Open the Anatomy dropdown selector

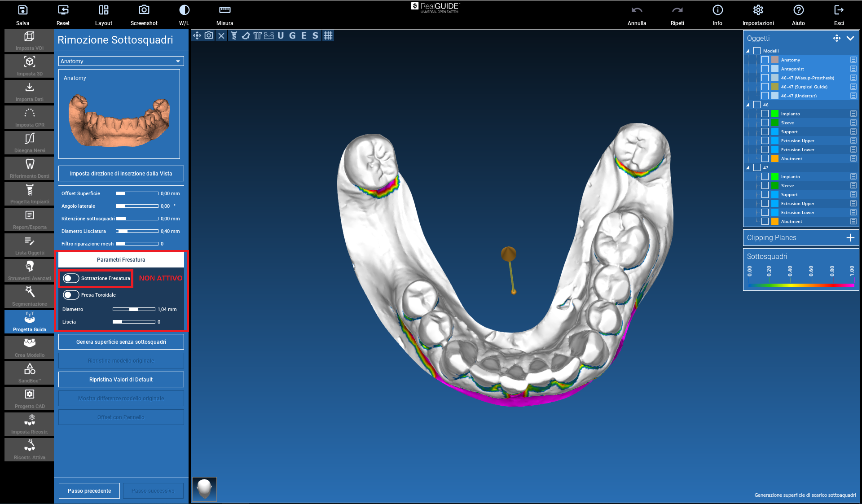[x=121, y=61]
